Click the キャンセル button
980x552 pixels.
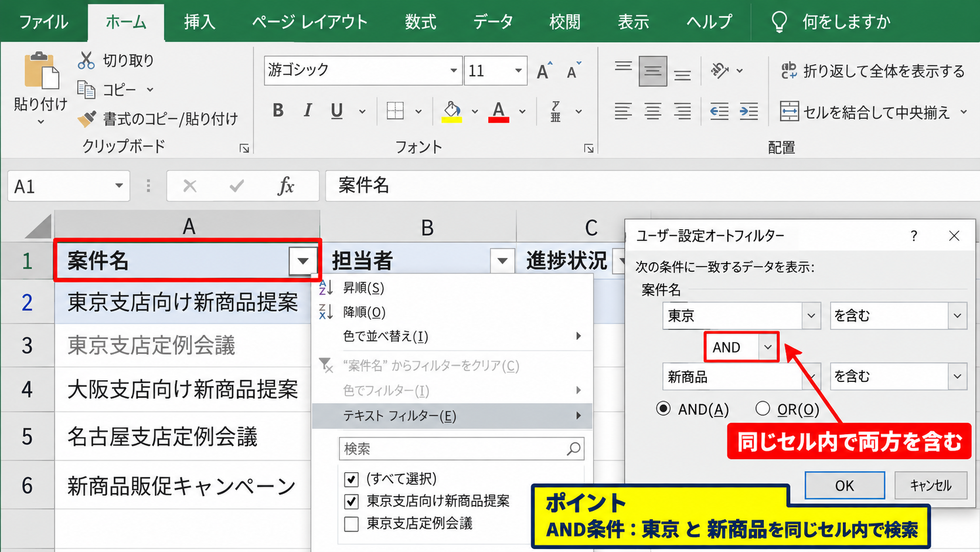click(931, 485)
